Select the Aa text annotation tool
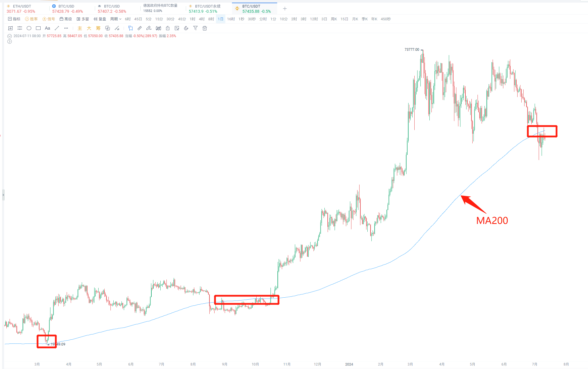 pos(48,28)
